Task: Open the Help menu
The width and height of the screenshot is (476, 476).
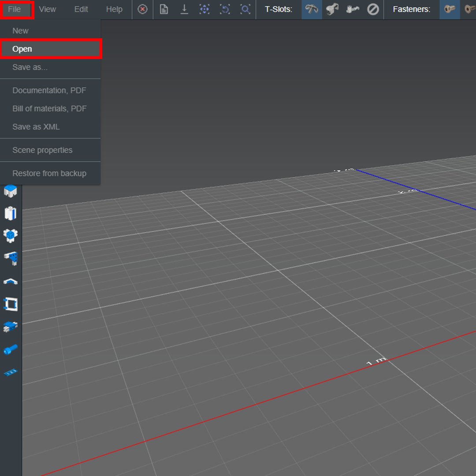Action: click(114, 9)
